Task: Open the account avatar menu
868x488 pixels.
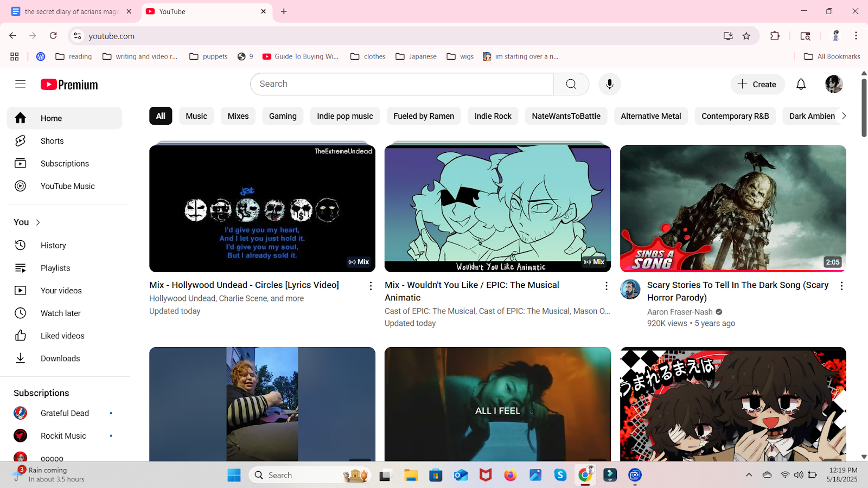Action: (x=833, y=84)
